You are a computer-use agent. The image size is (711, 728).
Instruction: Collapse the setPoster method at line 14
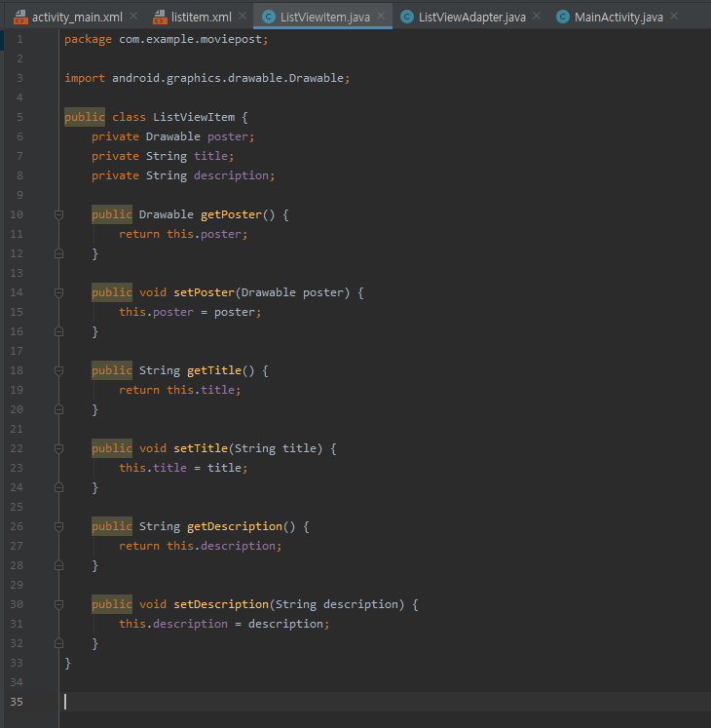(x=58, y=292)
